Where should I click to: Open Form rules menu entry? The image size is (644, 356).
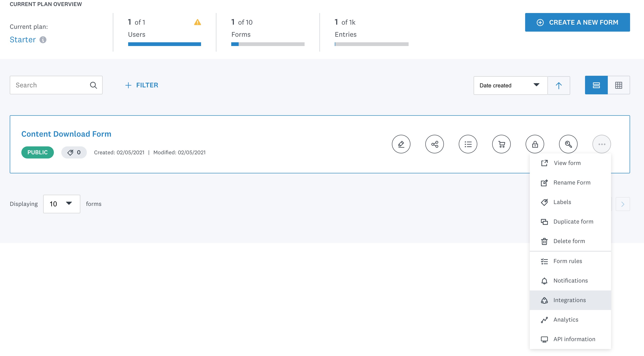pos(570,261)
